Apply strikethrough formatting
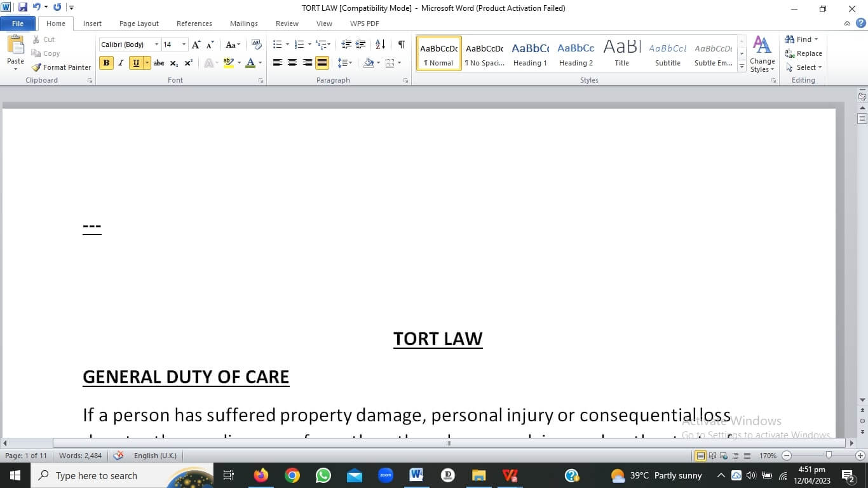Viewport: 868px width, 488px height. 159,63
